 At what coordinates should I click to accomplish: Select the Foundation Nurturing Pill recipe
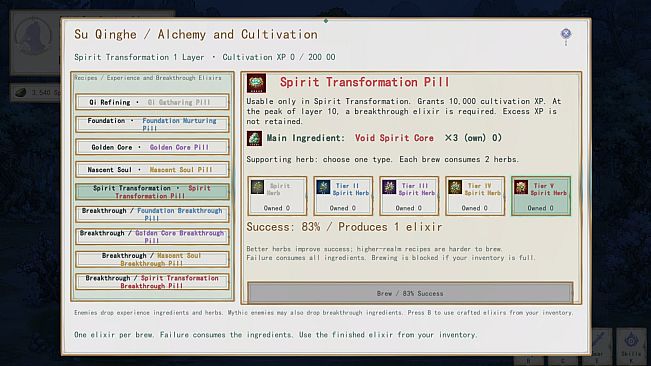pyautogui.click(x=152, y=124)
